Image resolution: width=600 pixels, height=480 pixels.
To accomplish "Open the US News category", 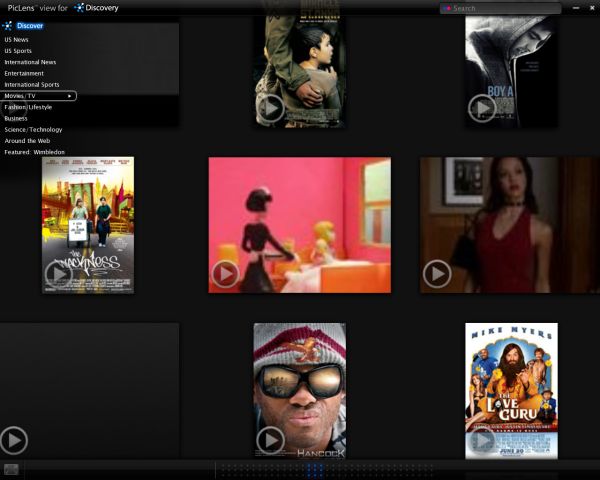I will (x=16, y=39).
